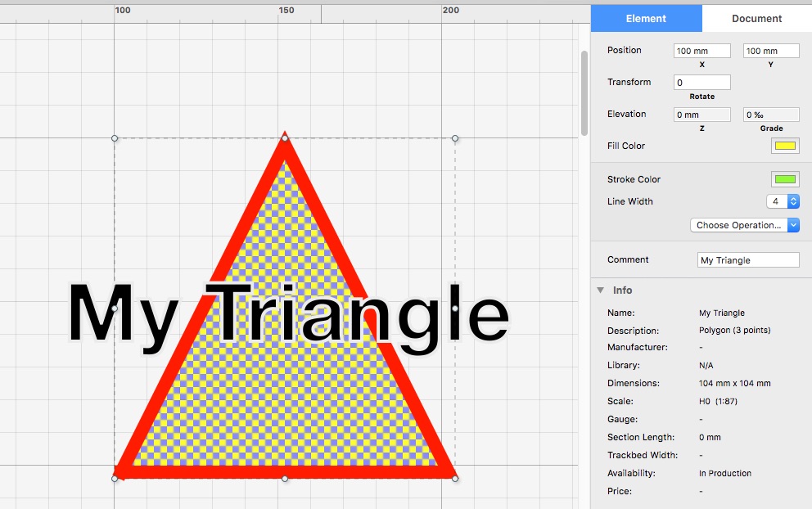
Task: Switch to the Document tab
Action: pyautogui.click(x=756, y=18)
